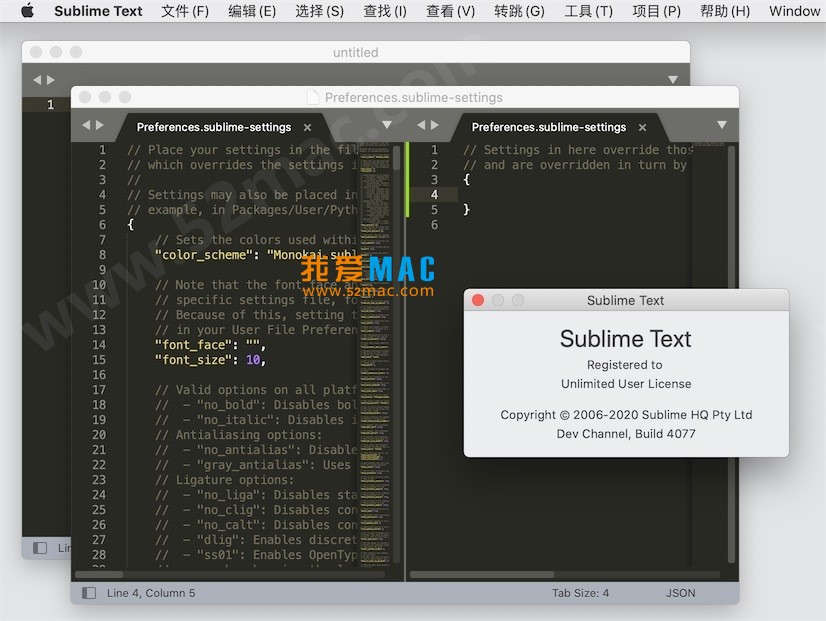Click left pane's previous tab arrow
Viewport: 826px width, 621px height.
tap(86, 125)
